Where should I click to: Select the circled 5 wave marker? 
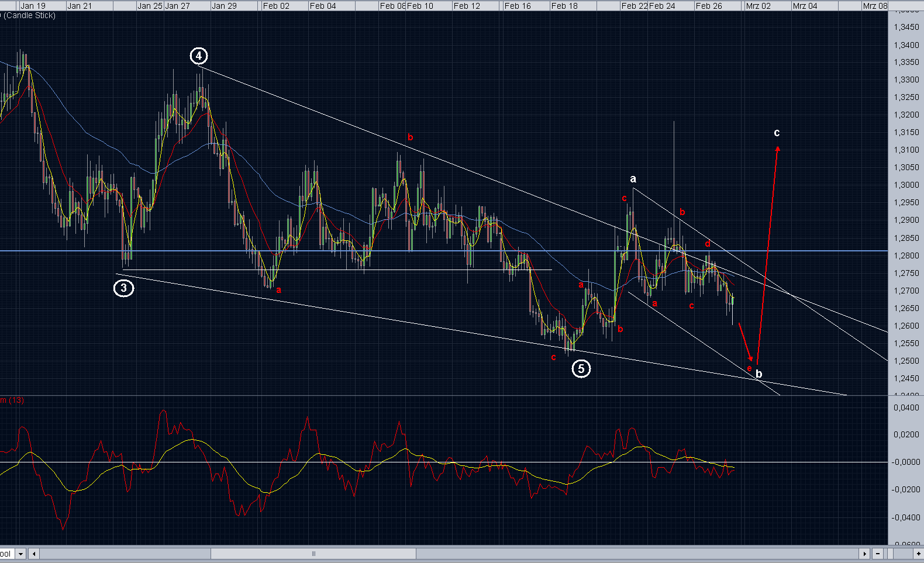(x=581, y=368)
